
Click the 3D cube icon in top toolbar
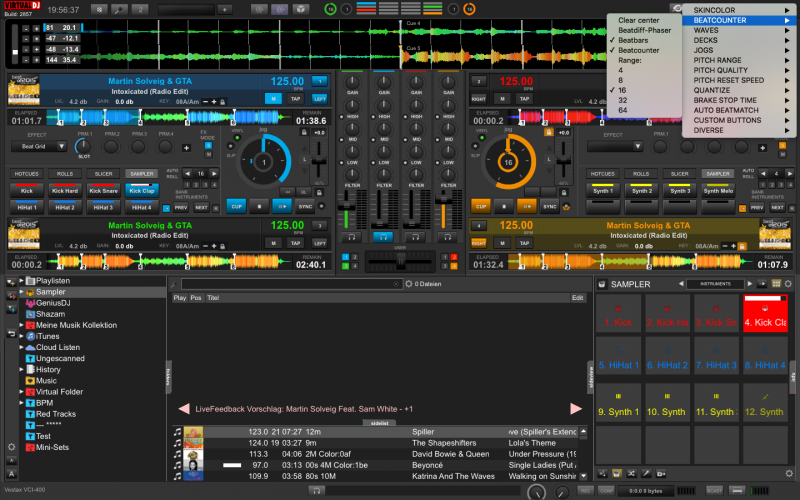[301, 9]
